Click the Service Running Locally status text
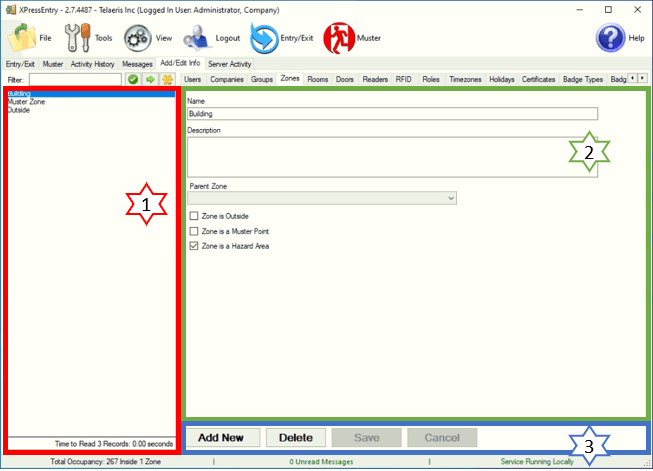Image resolution: width=653 pixels, height=471 pixels. click(x=537, y=461)
